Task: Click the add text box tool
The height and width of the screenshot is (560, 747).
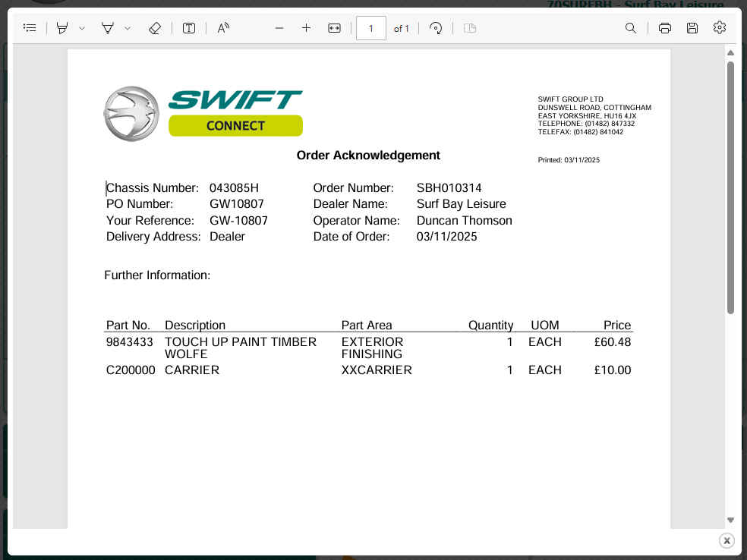Action: point(189,28)
